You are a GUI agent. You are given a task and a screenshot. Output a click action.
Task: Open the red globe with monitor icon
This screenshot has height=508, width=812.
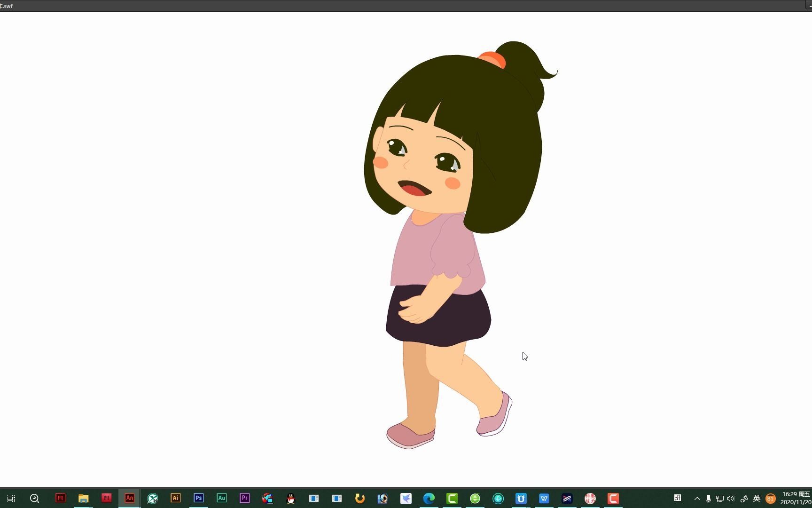pyautogui.click(x=267, y=498)
